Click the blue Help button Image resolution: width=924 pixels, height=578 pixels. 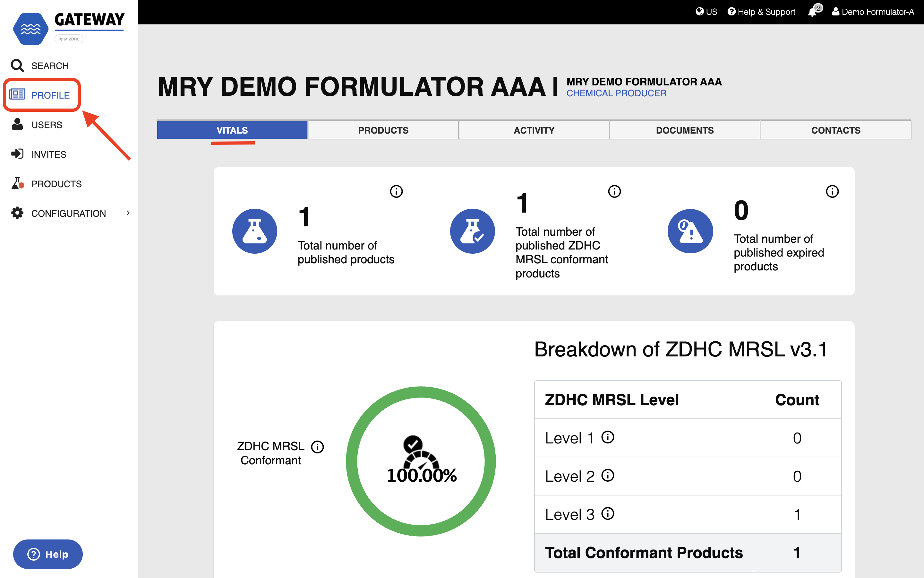(x=48, y=554)
